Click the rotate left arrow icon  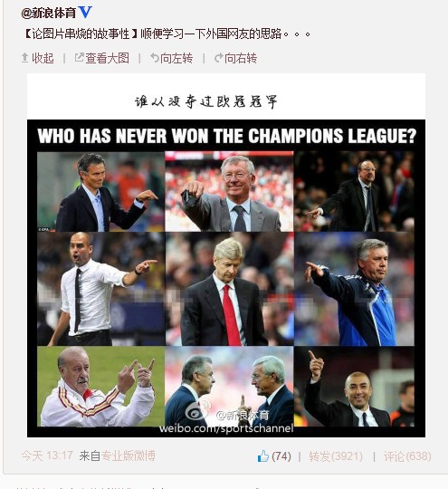pyautogui.click(x=155, y=58)
